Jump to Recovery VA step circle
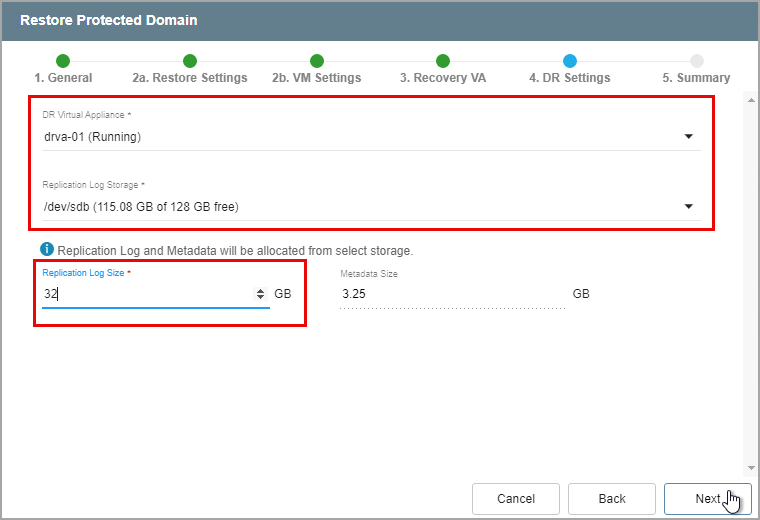Viewport: 760px width, 520px height. point(443,61)
